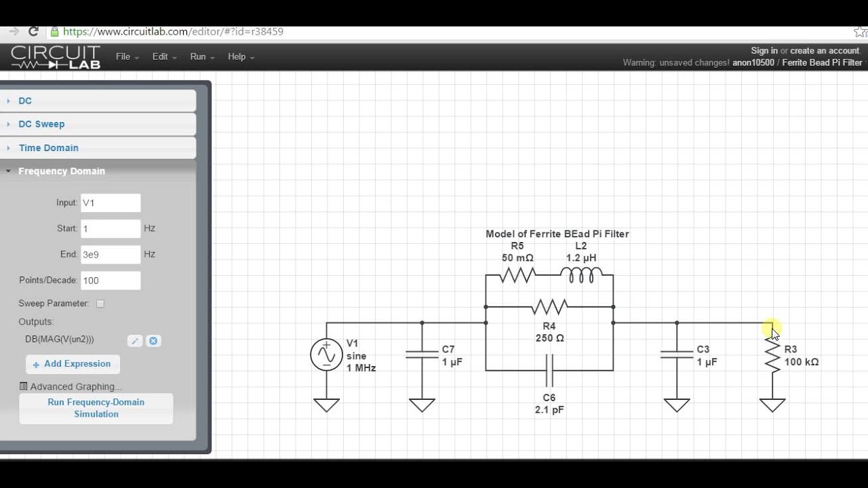Click the '1 µF' value of C3
The width and height of the screenshot is (868, 488).
click(707, 362)
